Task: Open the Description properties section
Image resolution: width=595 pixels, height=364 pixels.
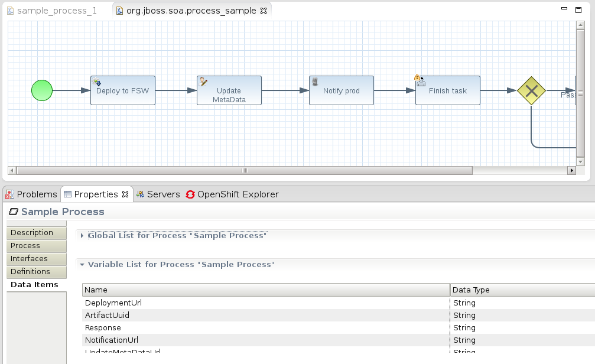Action: 37,233
